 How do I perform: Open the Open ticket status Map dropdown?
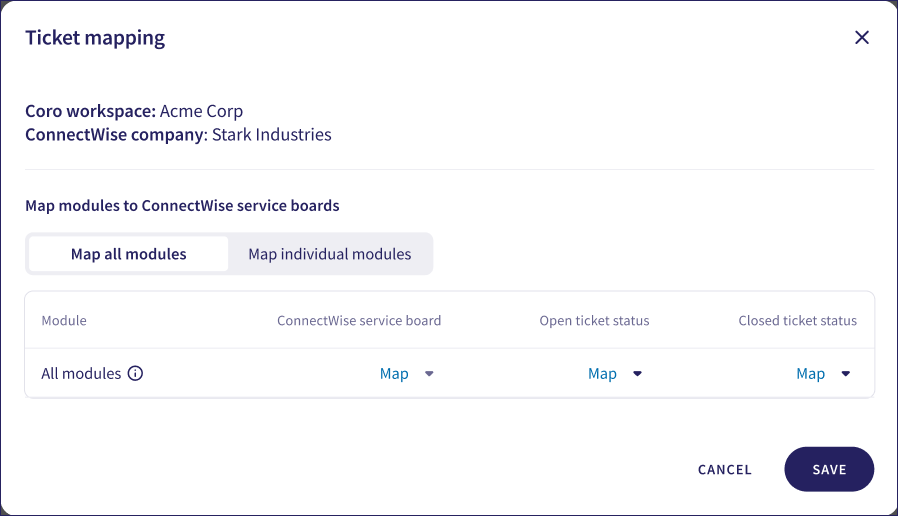tap(603, 374)
